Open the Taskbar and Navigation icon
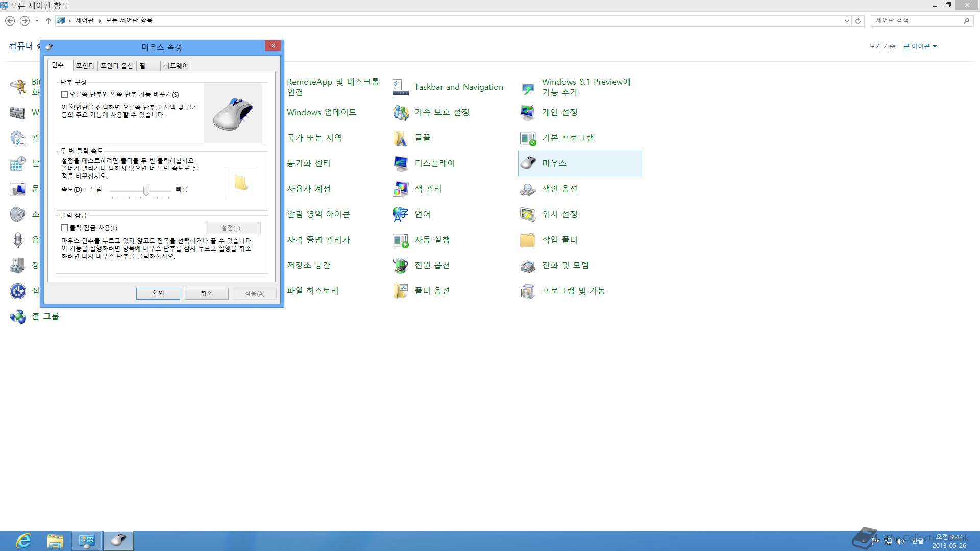The width and height of the screenshot is (980, 551). coord(400,87)
